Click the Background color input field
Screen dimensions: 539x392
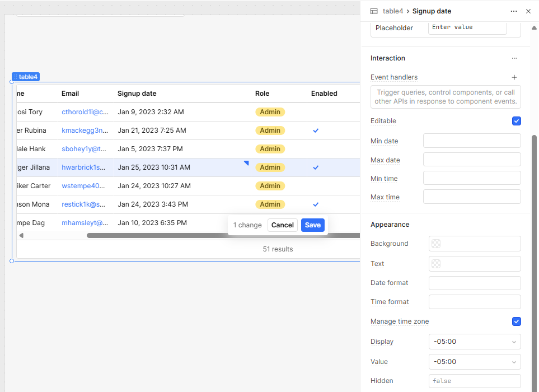[475, 244]
